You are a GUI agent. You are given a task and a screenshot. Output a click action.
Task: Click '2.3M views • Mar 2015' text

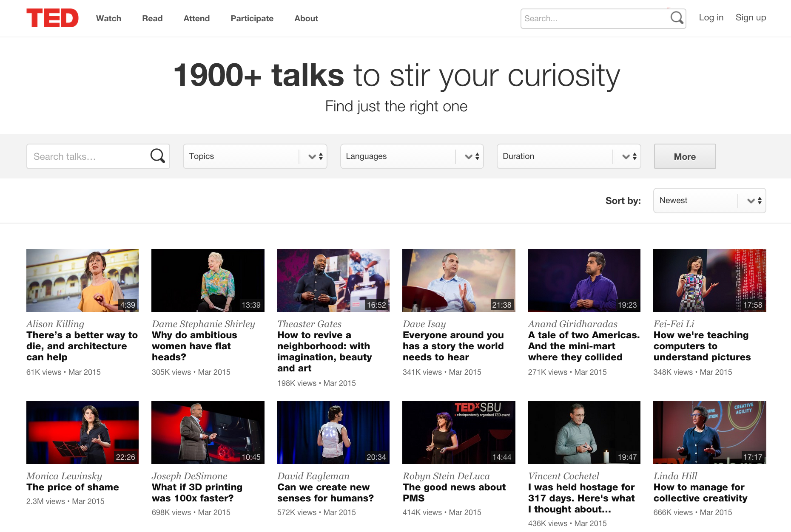[x=65, y=501]
